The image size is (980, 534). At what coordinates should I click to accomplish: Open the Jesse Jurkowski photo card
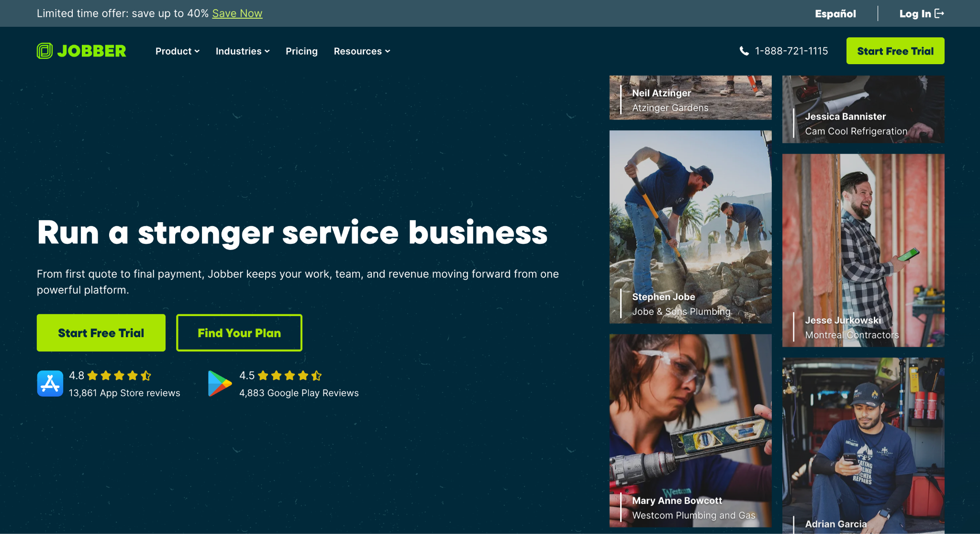pos(863,250)
